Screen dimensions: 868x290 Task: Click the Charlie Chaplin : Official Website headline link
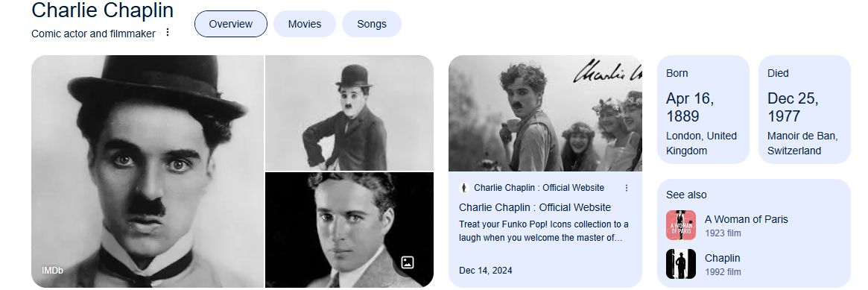[535, 207]
